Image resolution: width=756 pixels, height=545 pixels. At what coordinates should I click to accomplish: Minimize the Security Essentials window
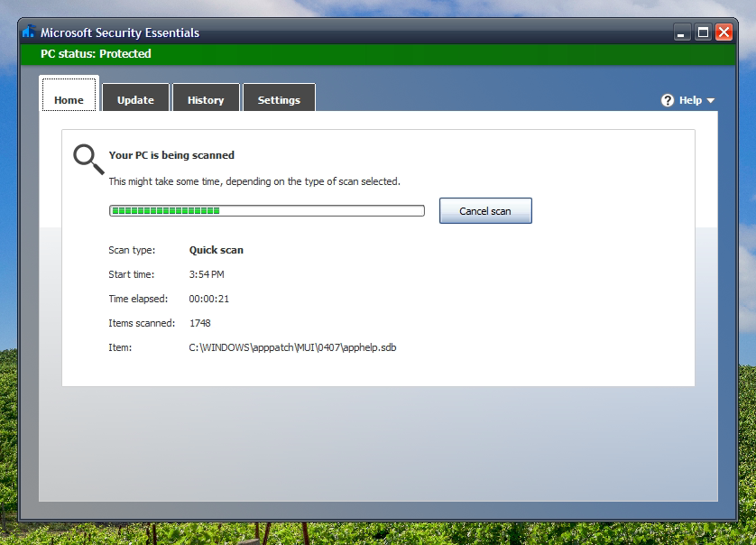(x=684, y=32)
